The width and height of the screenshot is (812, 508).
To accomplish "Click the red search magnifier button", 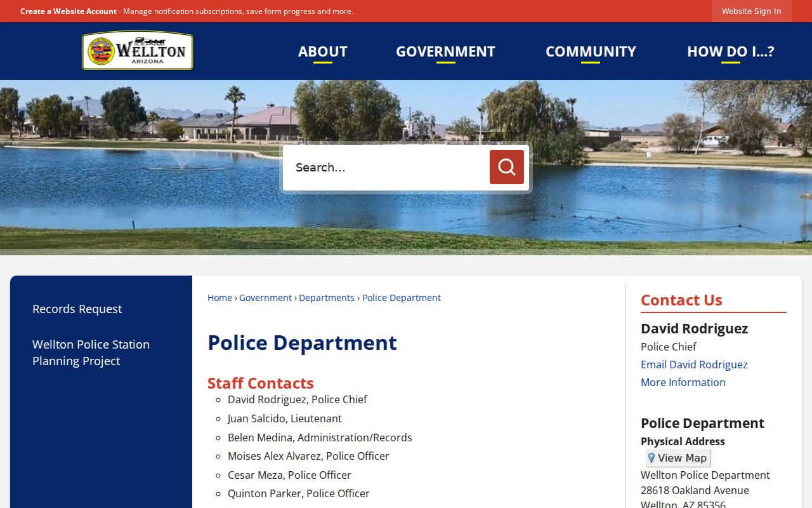I will tap(507, 167).
